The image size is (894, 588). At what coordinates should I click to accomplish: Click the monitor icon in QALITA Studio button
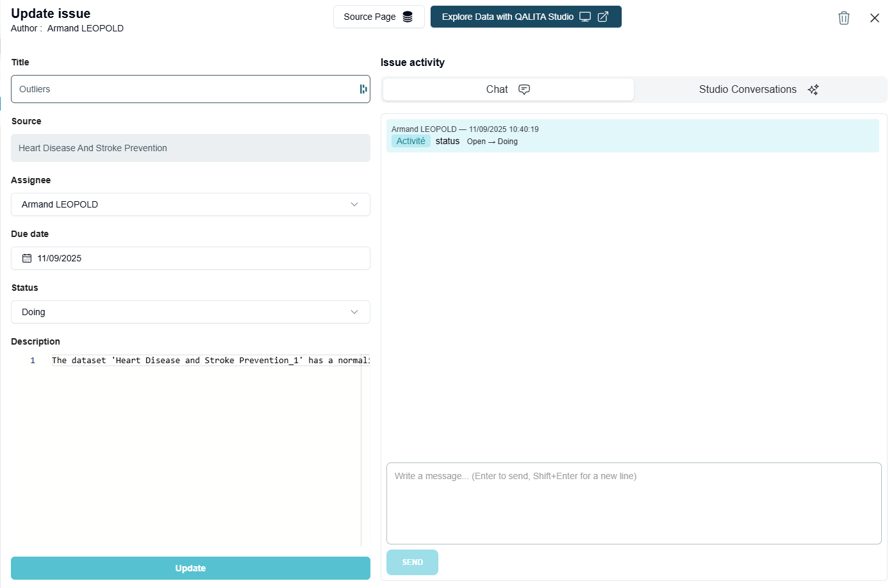point(585,17)
